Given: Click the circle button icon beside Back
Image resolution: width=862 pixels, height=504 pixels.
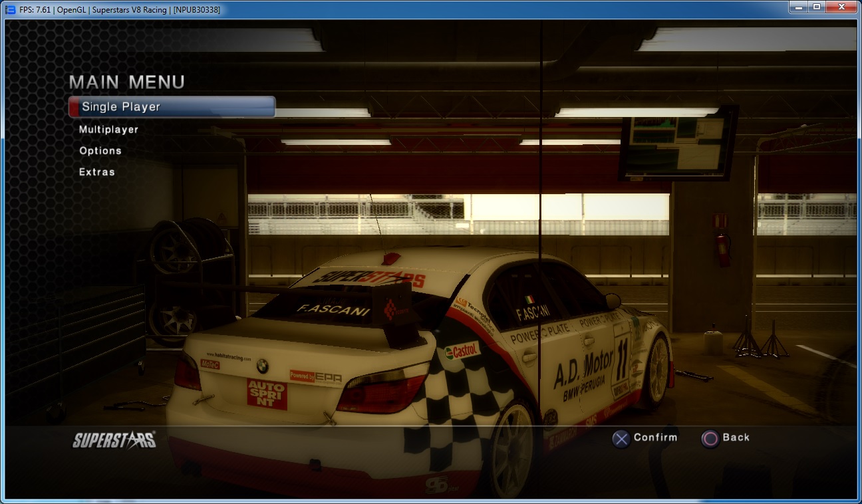Looking at the screenshot, I should pos(710,438).
